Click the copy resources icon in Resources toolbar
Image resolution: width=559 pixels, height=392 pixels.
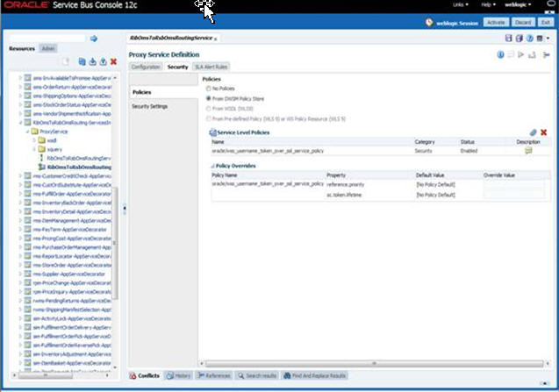82,61
